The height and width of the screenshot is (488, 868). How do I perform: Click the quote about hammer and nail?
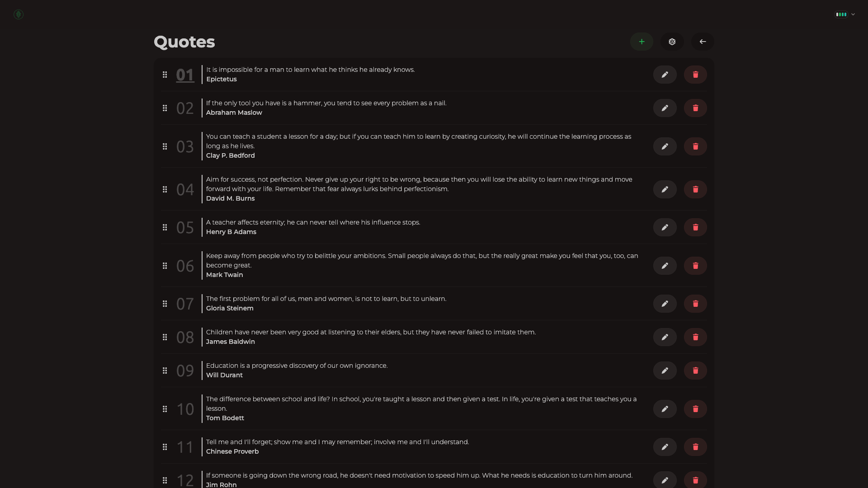pyautogui.click(x=326, y=103)
